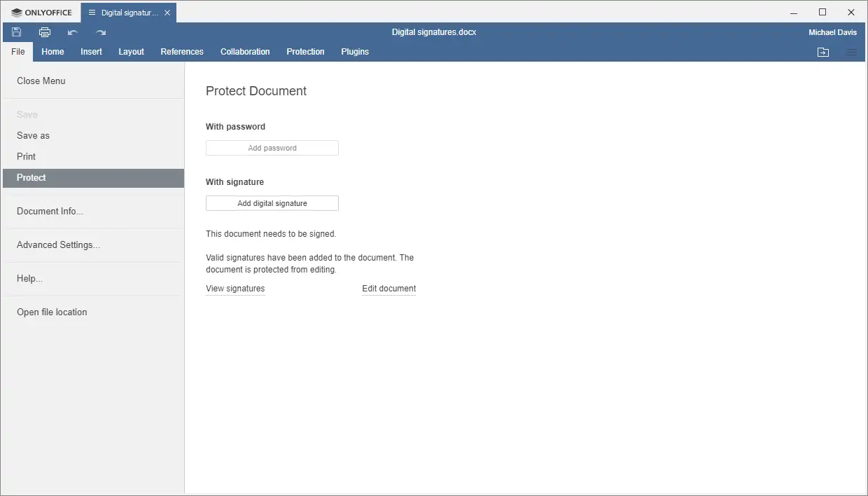Click the Save icon in the toolbar

point(15,32)
